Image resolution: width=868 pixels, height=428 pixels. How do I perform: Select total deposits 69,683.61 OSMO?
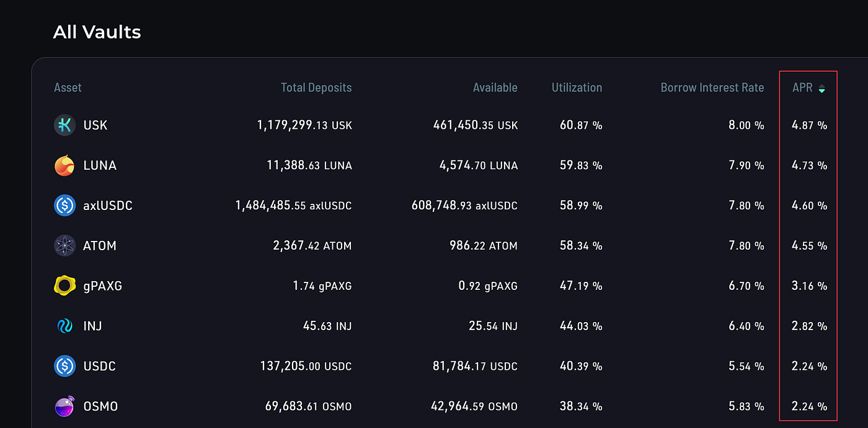click(x=308, y=406)
